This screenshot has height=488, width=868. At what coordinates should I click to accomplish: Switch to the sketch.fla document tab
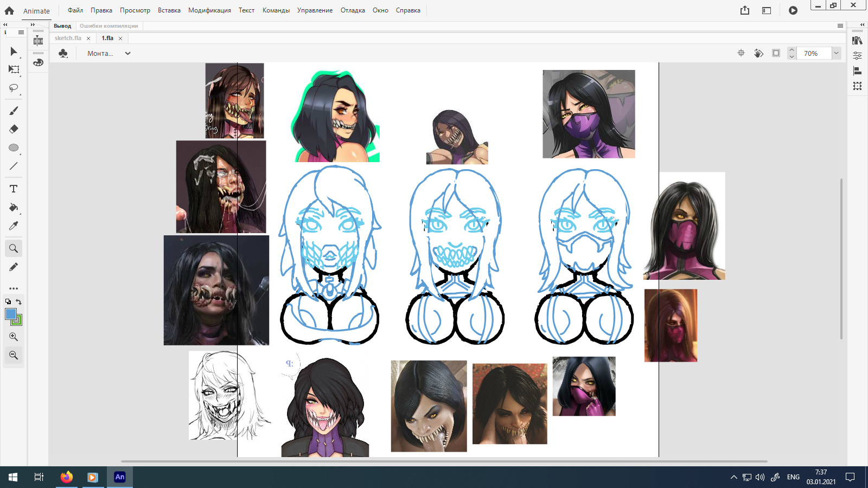click(68, 38)
